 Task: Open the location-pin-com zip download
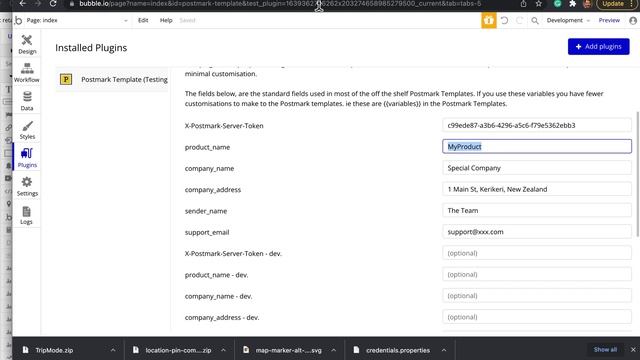coord(178,350)
